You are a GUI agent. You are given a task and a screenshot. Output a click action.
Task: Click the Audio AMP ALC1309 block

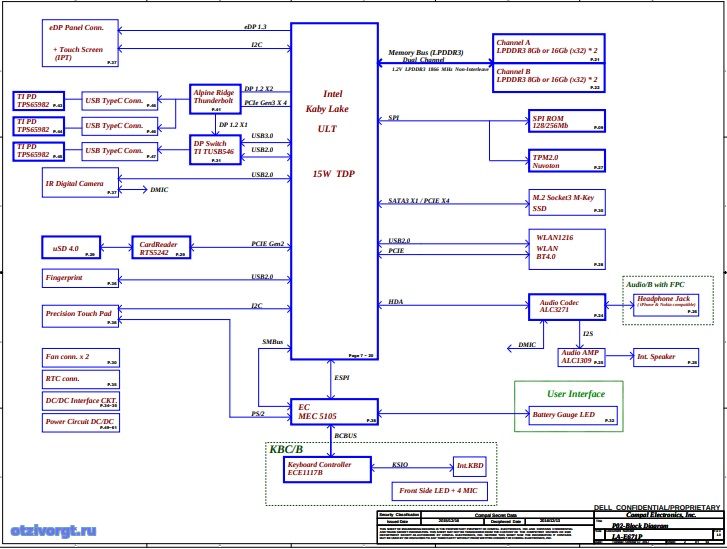point(581,357)
